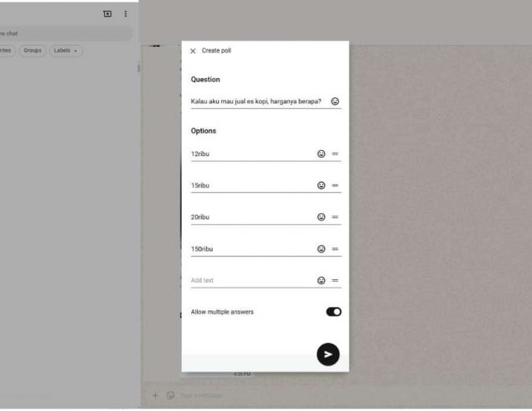Open the three-dot menu in chat list header
Screen dimensions: 532x411
[126, 14]
